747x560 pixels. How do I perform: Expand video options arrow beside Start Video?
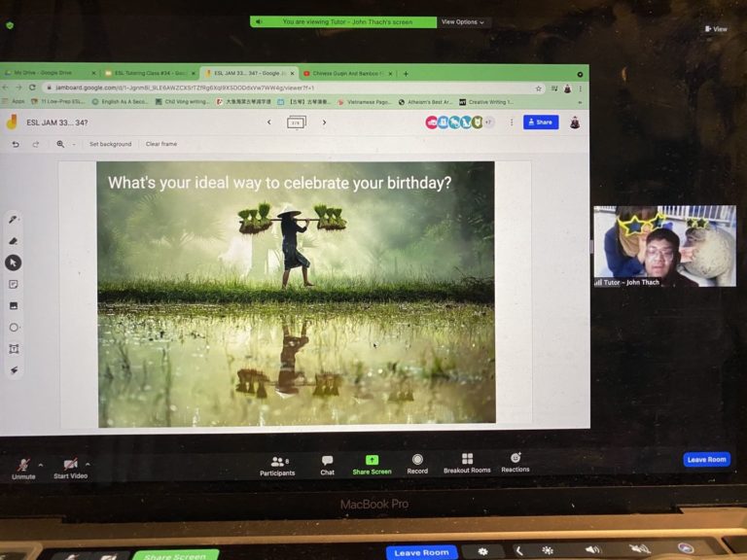(x=88, y=464)
